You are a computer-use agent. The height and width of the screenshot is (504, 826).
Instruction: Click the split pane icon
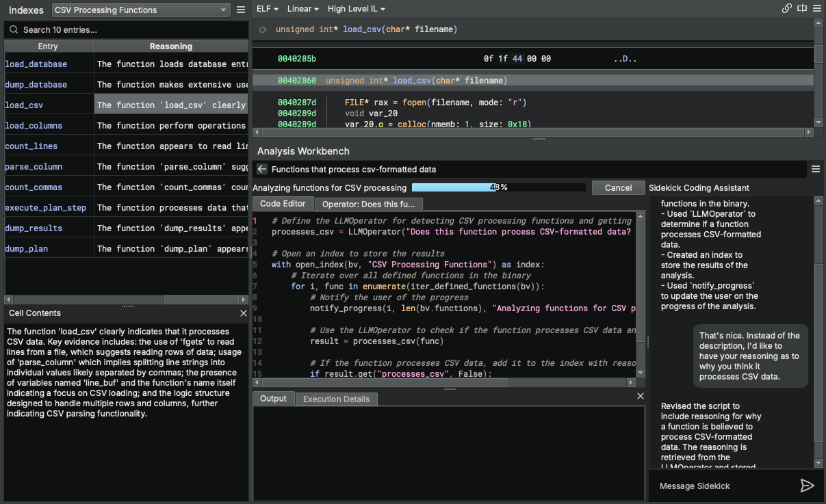click(802, 9)
